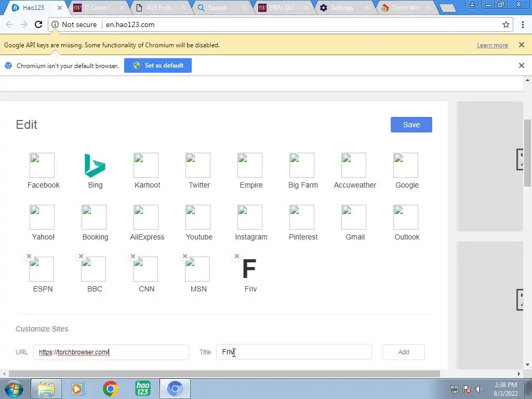Screen dimensions: 532x399
Task: Open Windows Media Player from taskbar
Action: click(78, 389)
